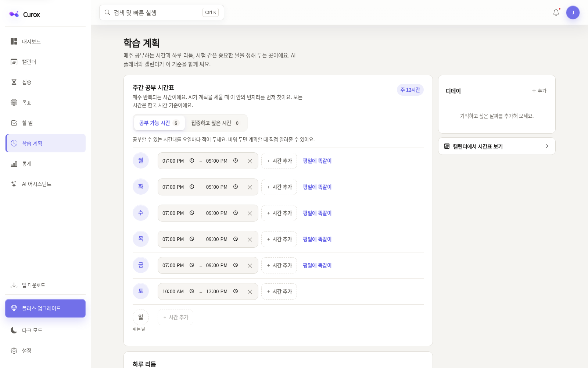Screen dimensions: 588x368
Task: Add time slot for Sunday
Action: click(x=176, y=317)
